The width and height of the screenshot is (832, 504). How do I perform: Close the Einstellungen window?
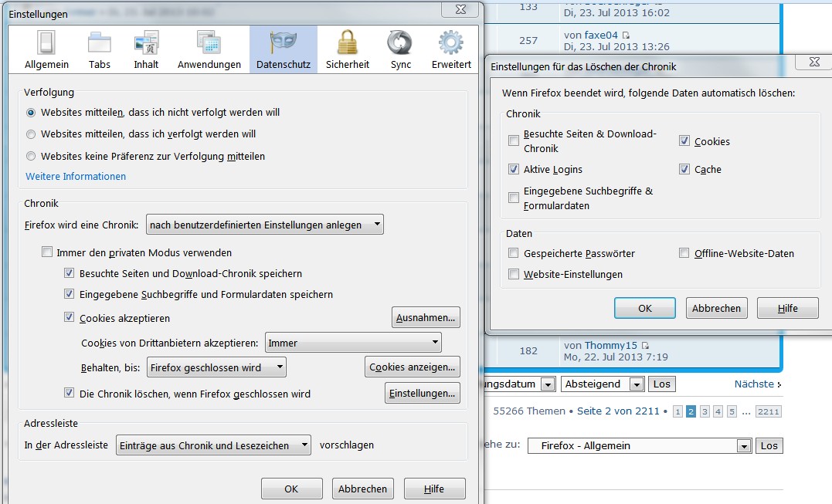point(460,9)
